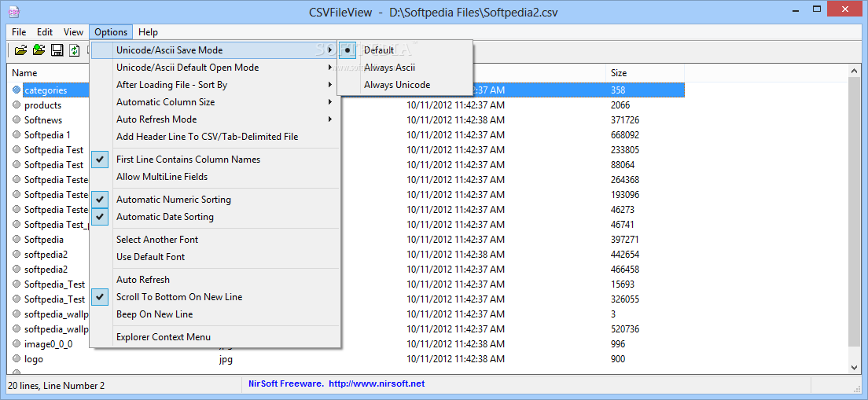This screenshot has width=868, height=400.
Task: Open the Help menu
Action: coord(148,32)
